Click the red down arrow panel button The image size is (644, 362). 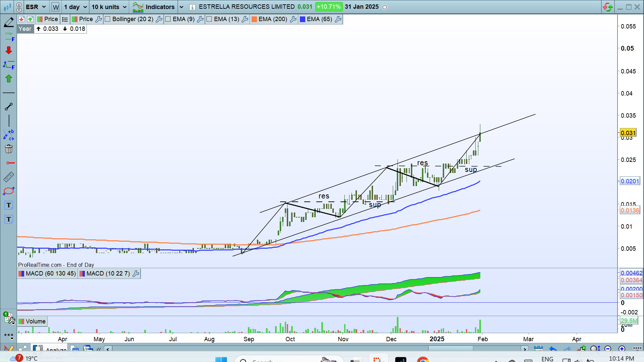[21, 19]
